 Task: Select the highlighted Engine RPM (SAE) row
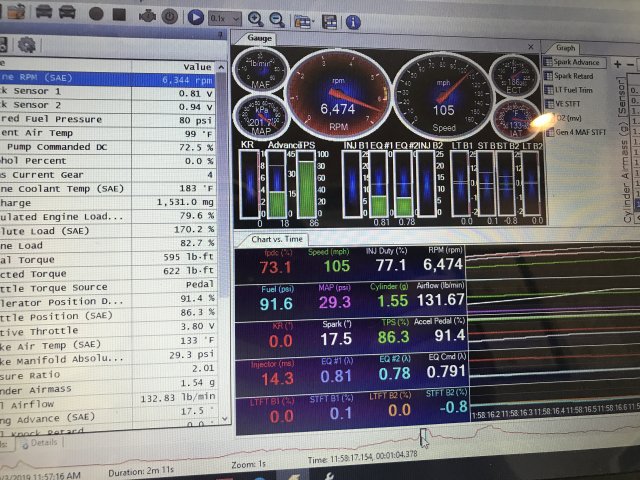click(x=107, y=79)
